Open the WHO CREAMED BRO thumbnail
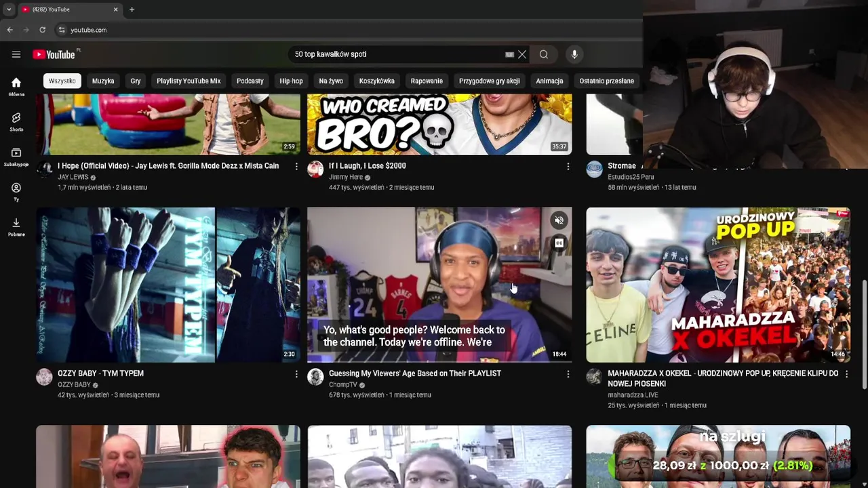This screenshot has height=488, width=868. [439, 125]
